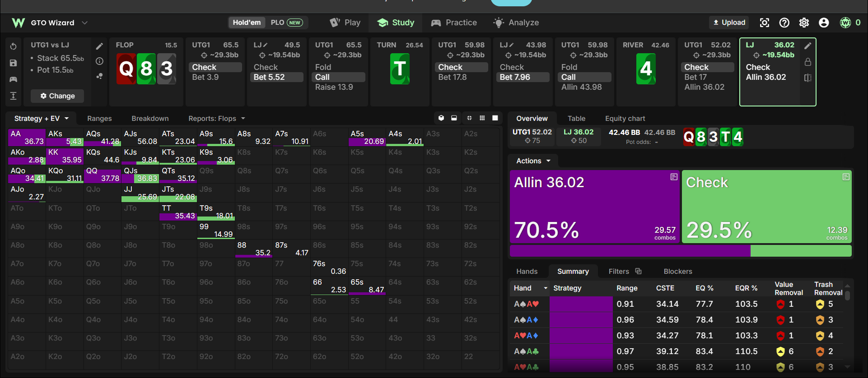Open the user account profile icon
Image resolution: width=868 pixels, height=378 pixels.
tap(824, 23)
